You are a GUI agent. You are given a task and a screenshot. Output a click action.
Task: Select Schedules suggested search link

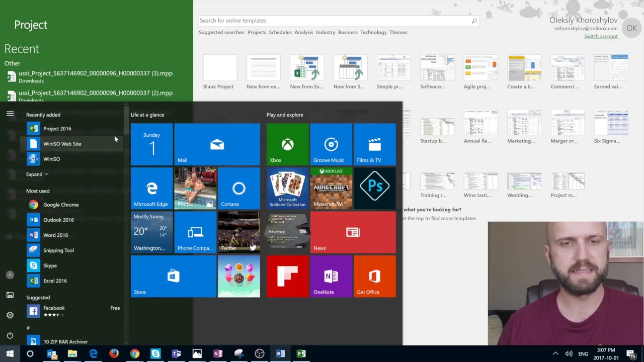coord(280,32)
